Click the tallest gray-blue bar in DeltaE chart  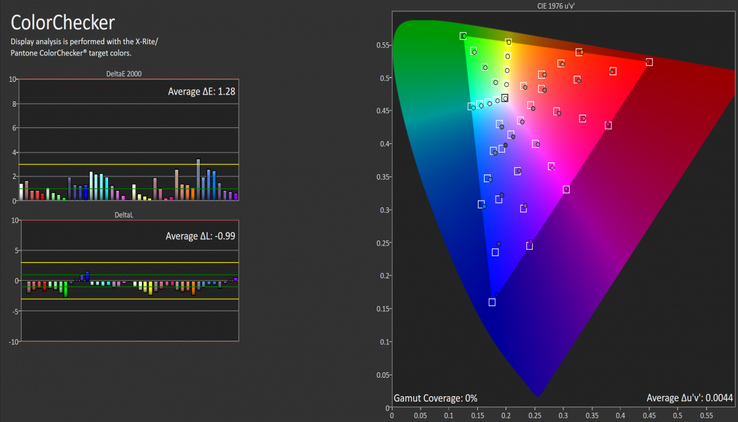coord(198,180)
